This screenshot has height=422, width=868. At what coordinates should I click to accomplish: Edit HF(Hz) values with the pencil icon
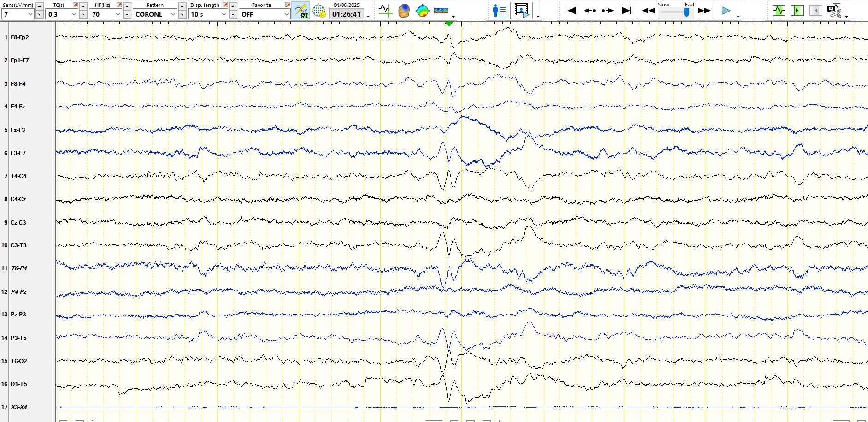(119, 5)
